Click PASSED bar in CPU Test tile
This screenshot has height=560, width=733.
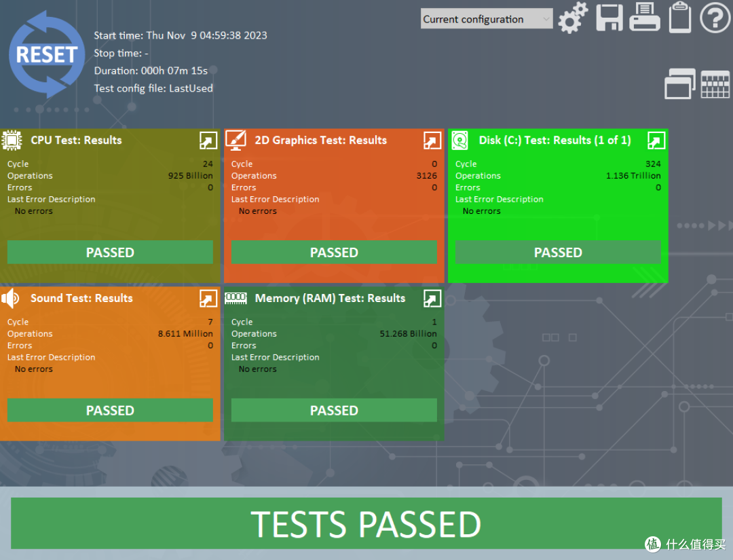click(x=111, y=253)
